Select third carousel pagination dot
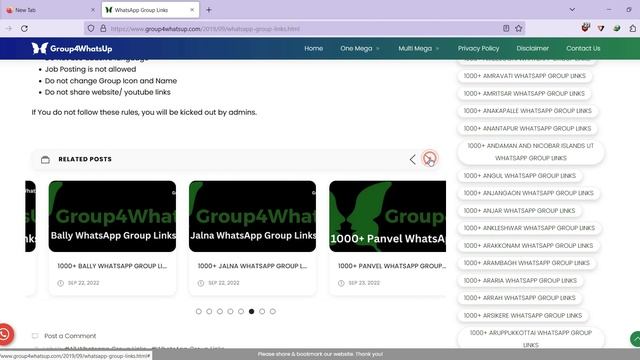 (220, 311)
